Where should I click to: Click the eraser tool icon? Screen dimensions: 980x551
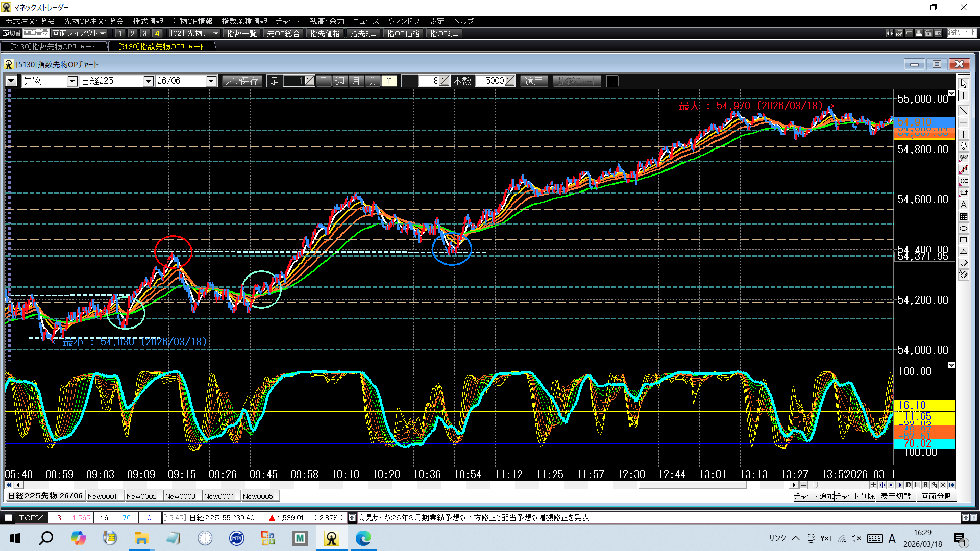pos(964,263)
